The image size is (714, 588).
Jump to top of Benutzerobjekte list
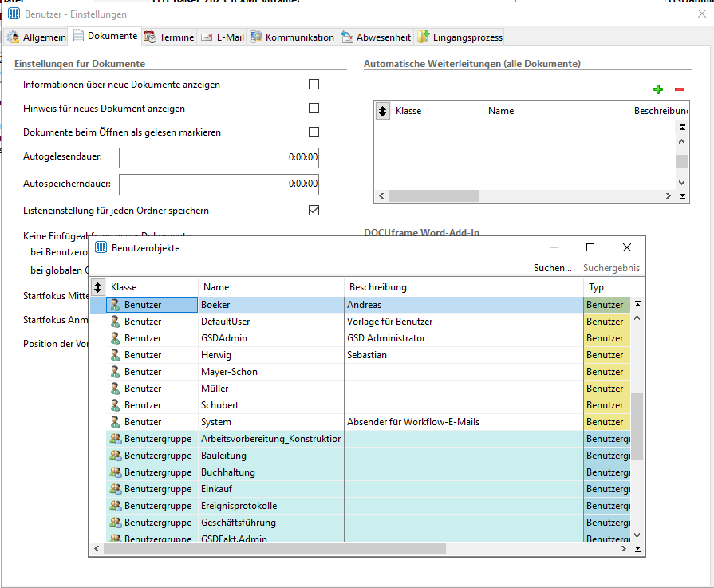637,304
